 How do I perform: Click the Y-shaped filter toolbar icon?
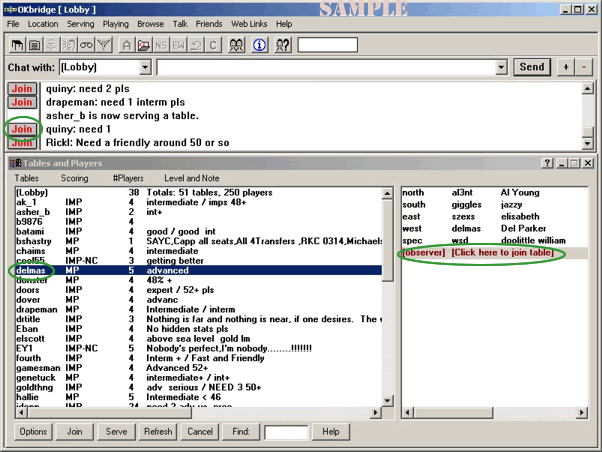pos(104,45)
